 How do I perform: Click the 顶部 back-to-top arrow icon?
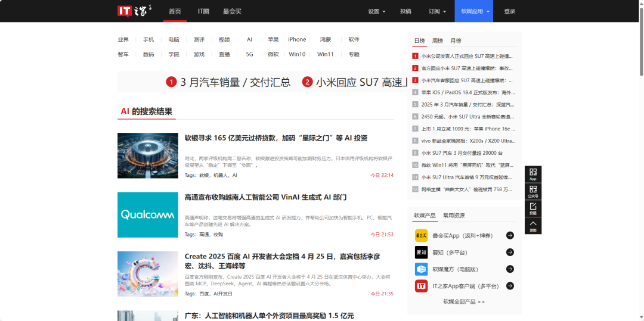pyautogui.click(x=532, y=226)
